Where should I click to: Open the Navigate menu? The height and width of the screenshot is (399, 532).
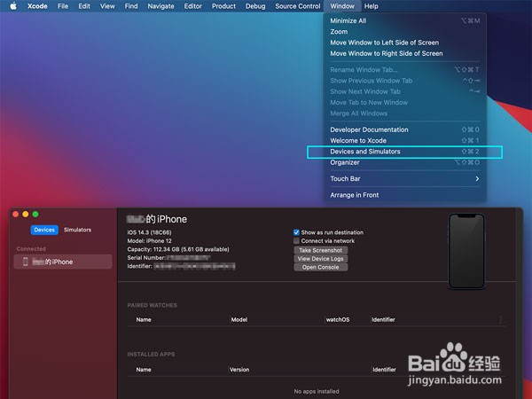pos(160,6)
